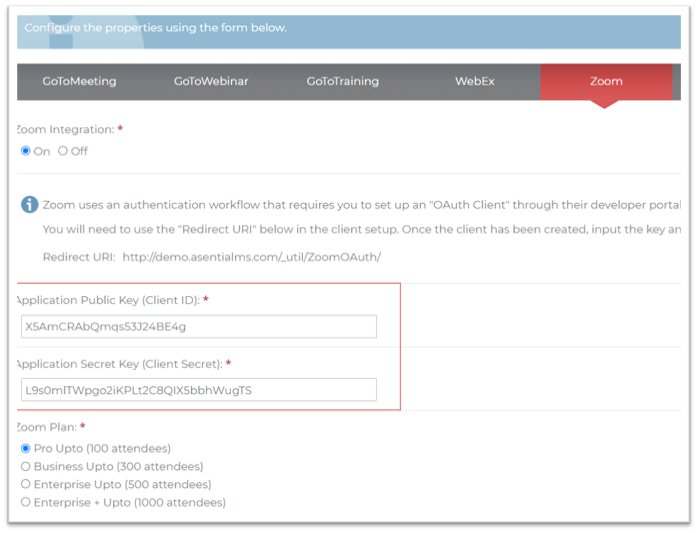Click the blue information icon

click(29, 205)
